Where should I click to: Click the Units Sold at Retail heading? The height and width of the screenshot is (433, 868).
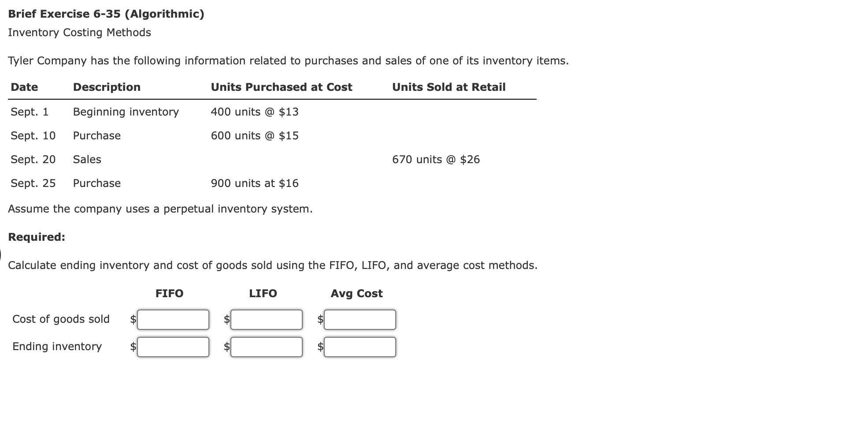tap(449, 87)
